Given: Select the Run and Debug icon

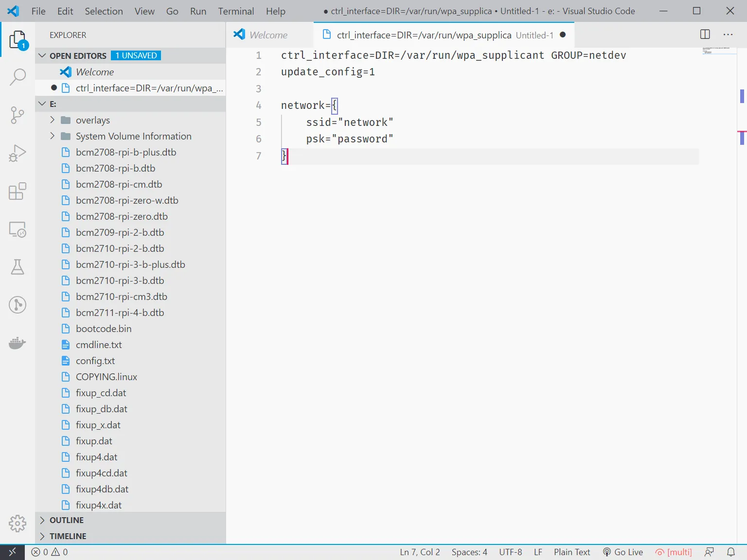Looking at the screenshot, I should click(18, 152).
